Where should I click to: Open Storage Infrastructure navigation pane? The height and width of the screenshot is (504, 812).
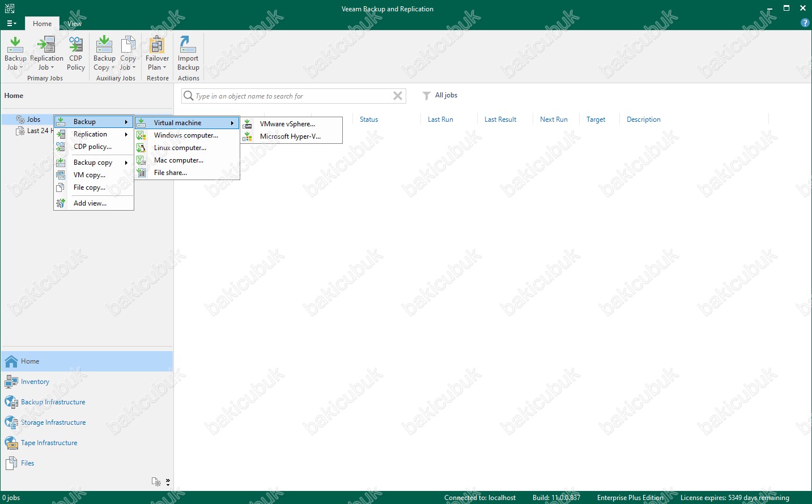coord(87,422)
